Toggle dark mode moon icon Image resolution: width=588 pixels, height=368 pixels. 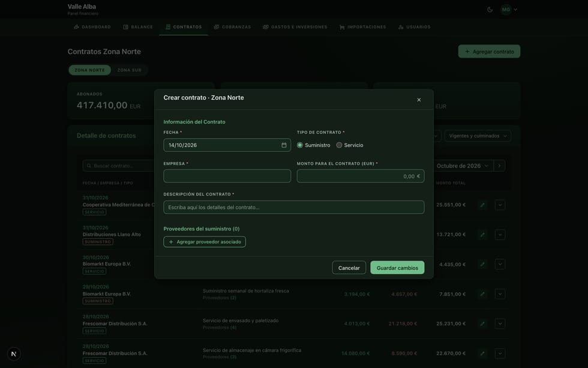click(x=490, y=10)
